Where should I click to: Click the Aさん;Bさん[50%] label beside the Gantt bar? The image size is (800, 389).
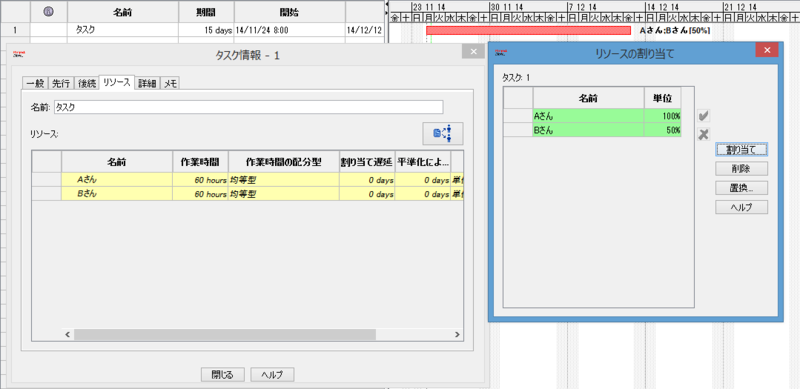(x=674, y=31)
